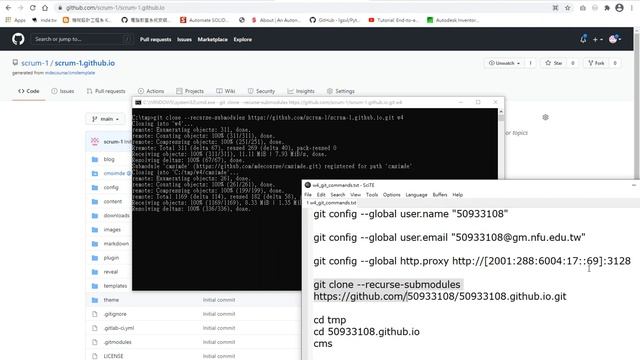The image size is (640, 360).
Task: Open the theme folder
Action: coord(111,300)
